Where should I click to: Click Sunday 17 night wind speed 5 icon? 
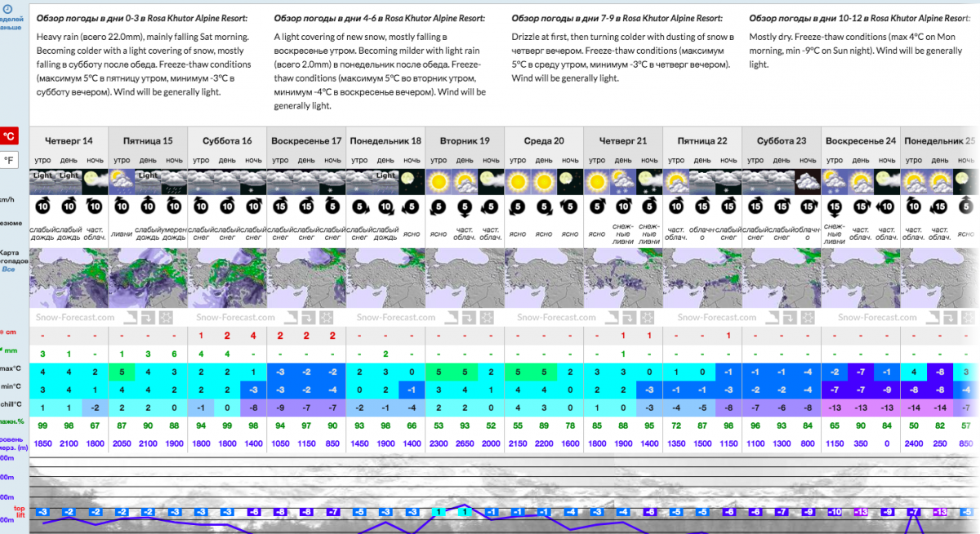332,207
